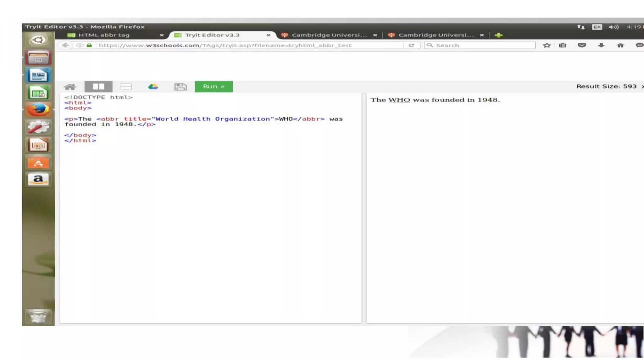Reload the page with refresh icon

[411, 45]
